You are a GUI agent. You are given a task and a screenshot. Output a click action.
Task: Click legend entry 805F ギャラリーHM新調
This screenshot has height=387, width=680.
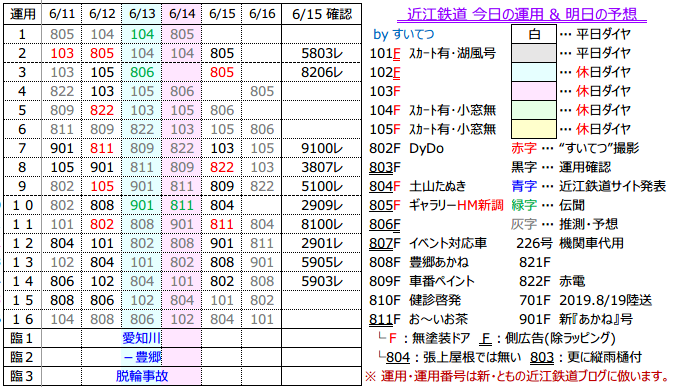436,205
